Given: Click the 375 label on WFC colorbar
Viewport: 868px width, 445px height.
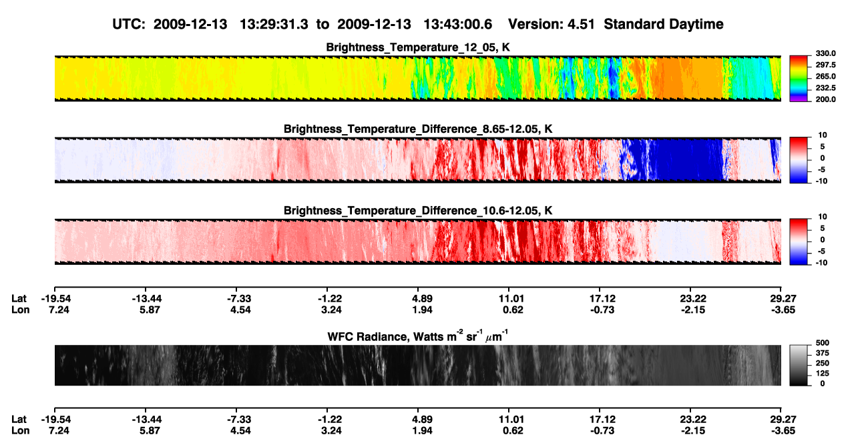Looking at the screenshot, I should [x=822, y=353].
